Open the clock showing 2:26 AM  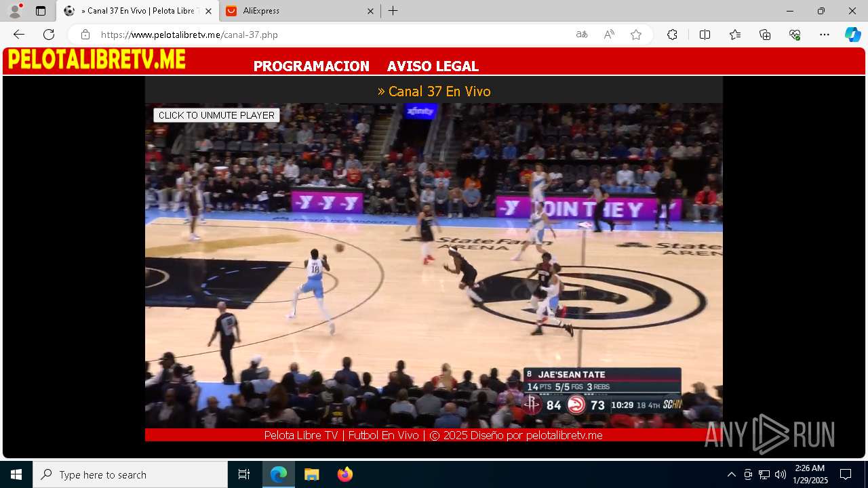point(810,474)
